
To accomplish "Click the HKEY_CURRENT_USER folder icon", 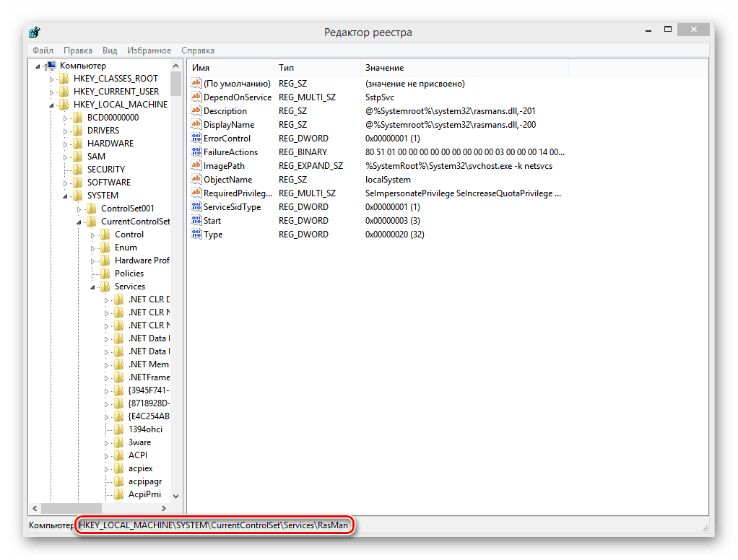I will (x=64, y=91).
